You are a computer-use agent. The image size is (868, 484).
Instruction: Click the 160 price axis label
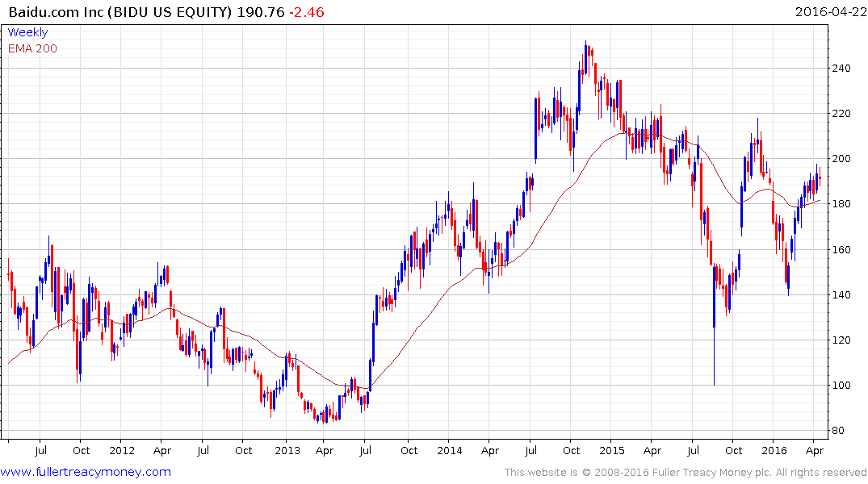[841, 249]
